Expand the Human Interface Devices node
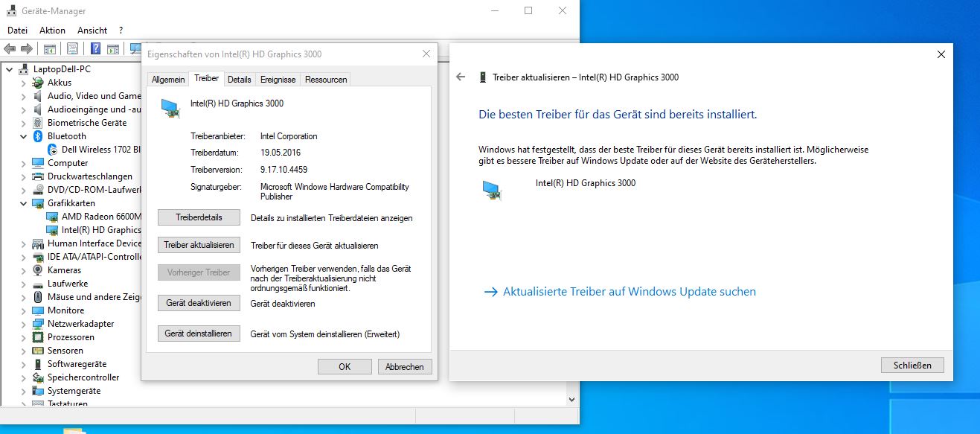This screenshot has height=434, width=980. click(24, 243)
